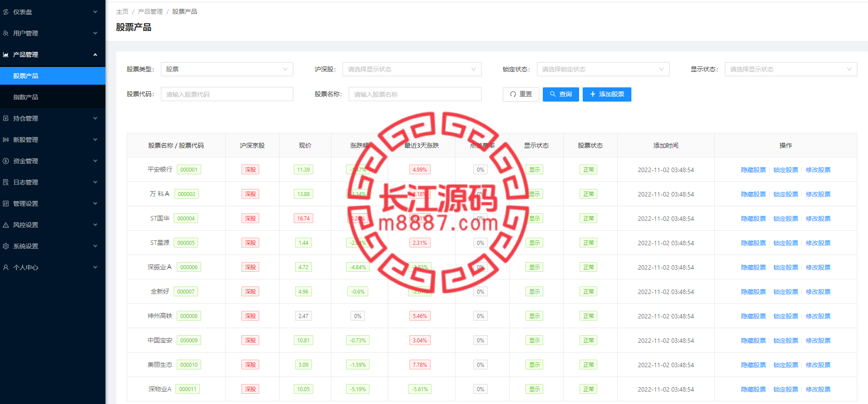Viewport: 868px width, 404px height.
Task: Expand the 仪表盘 menu chevron
Action: tap(95, 12)
